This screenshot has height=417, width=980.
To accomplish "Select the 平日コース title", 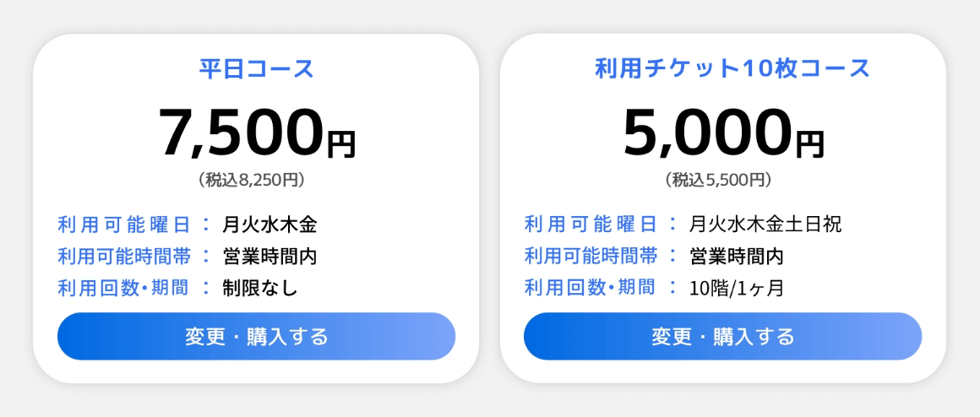I will [256, 68].
